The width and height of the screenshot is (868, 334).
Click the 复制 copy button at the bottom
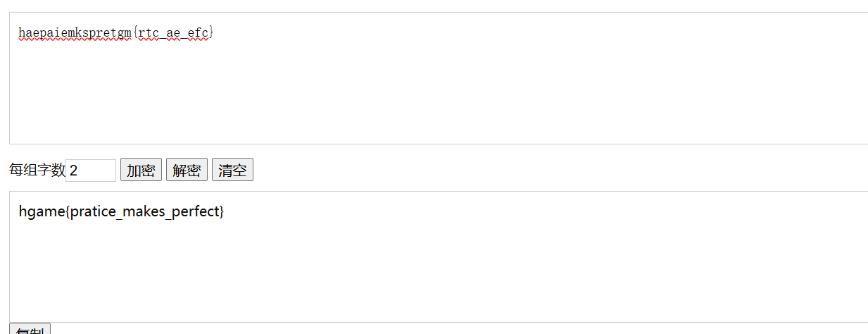click(30, 330)
